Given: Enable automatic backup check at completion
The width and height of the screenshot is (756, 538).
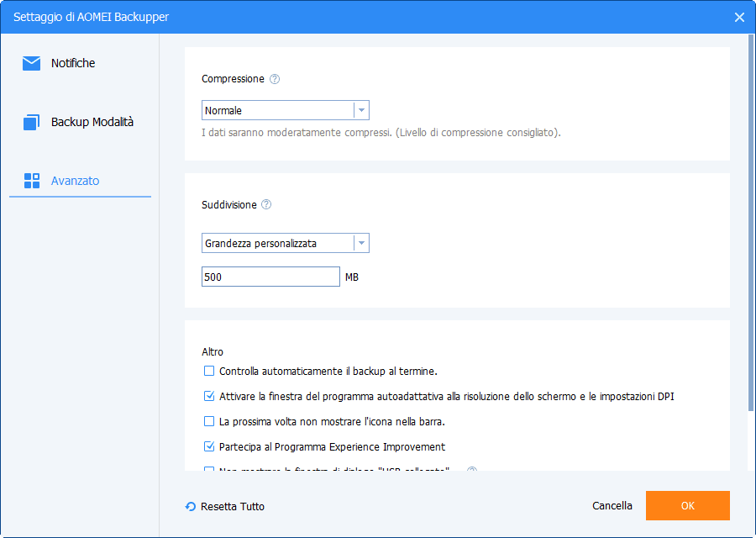Looking at the screenshot, I should click(209, 371).
